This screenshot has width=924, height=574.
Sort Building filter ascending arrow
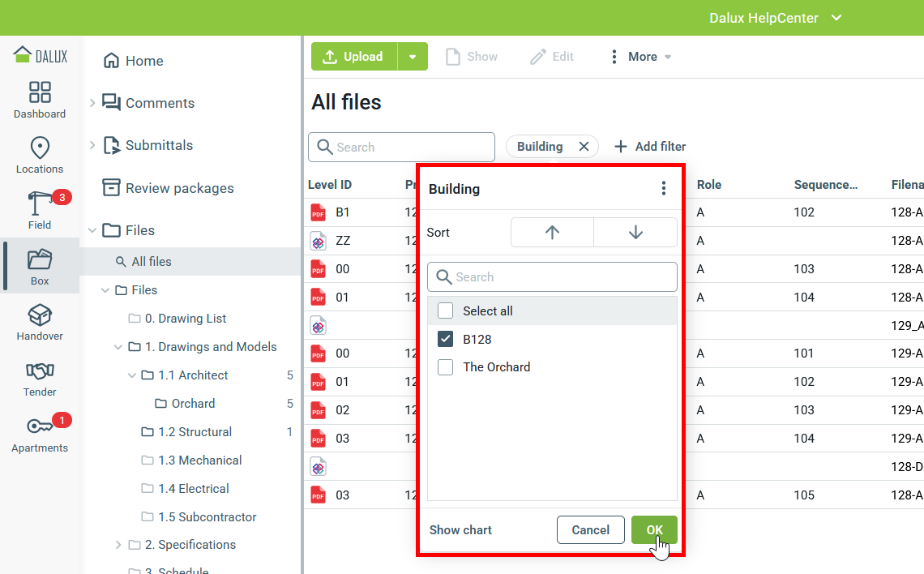(552, 232)
